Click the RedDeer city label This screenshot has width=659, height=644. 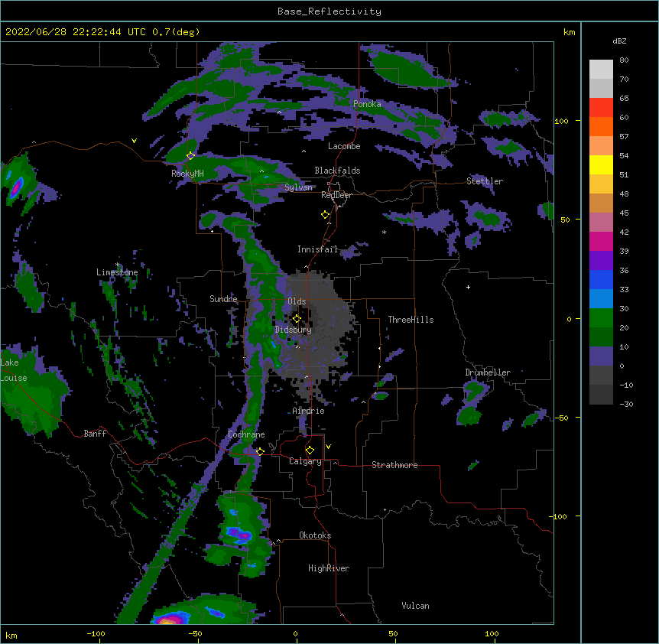click(336, 195)
